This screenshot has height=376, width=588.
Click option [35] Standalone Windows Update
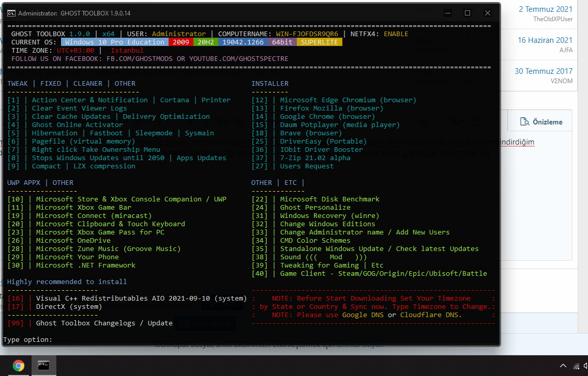365,248
